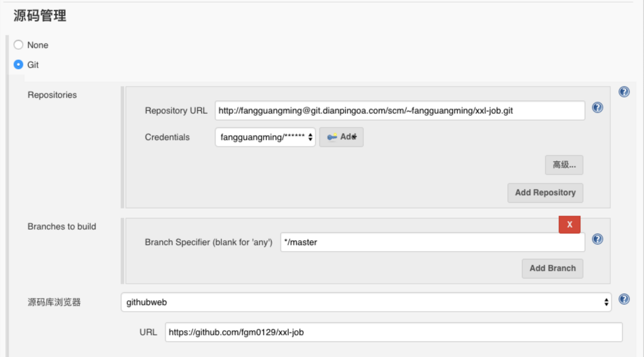Screen dimensions: 644x357
Task: Select the None source control radio button
Action: point(18,45)
